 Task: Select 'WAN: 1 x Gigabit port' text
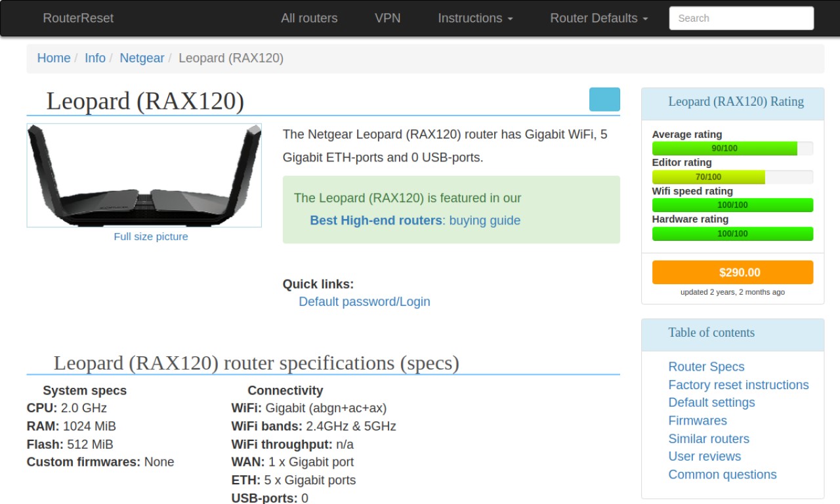pos(293,462)
